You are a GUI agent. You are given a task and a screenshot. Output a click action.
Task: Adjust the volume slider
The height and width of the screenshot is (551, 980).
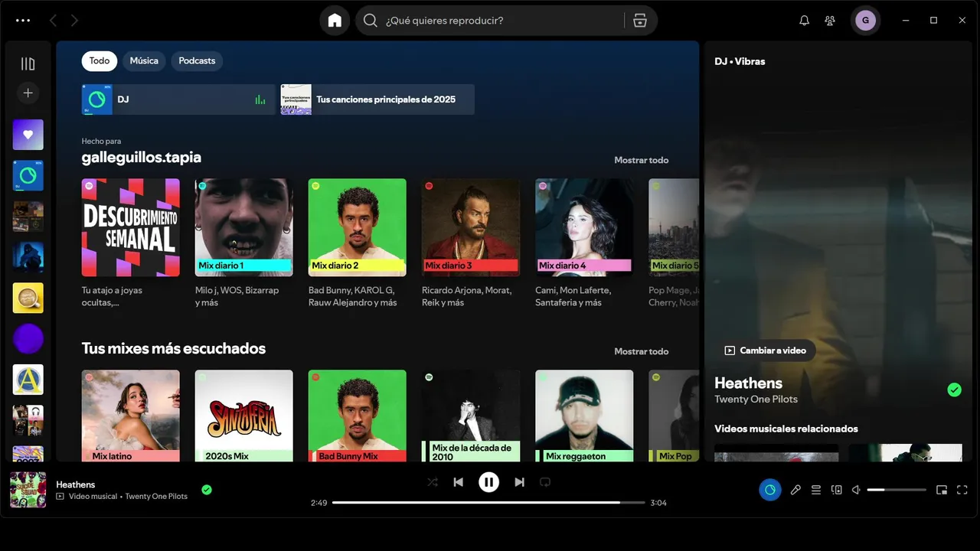coord(897,490)
